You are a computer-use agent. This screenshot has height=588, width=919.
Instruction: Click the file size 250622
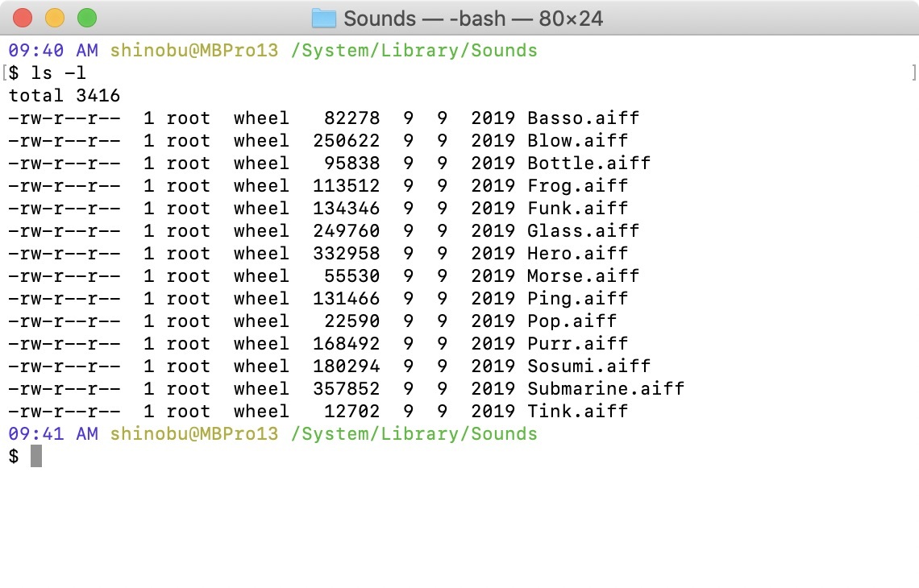[347, 141]
